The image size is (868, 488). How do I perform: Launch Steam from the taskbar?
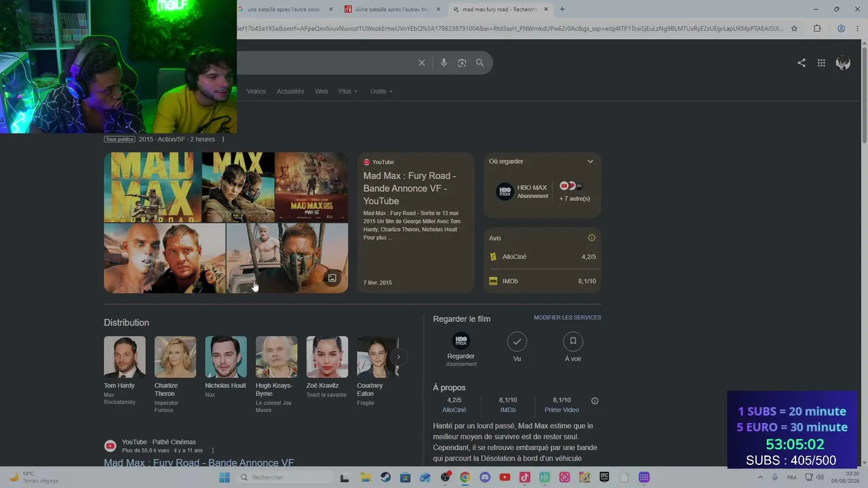coord(385,477)
